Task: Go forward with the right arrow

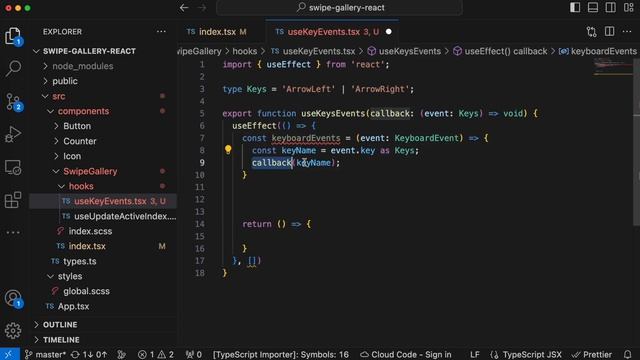Action: (202, 7)
